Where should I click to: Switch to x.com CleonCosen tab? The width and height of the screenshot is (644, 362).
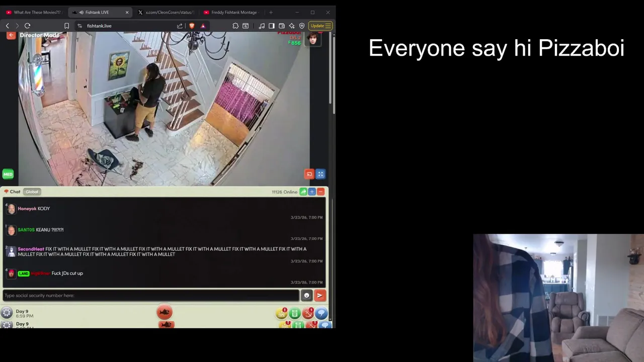tap(166, 12)
